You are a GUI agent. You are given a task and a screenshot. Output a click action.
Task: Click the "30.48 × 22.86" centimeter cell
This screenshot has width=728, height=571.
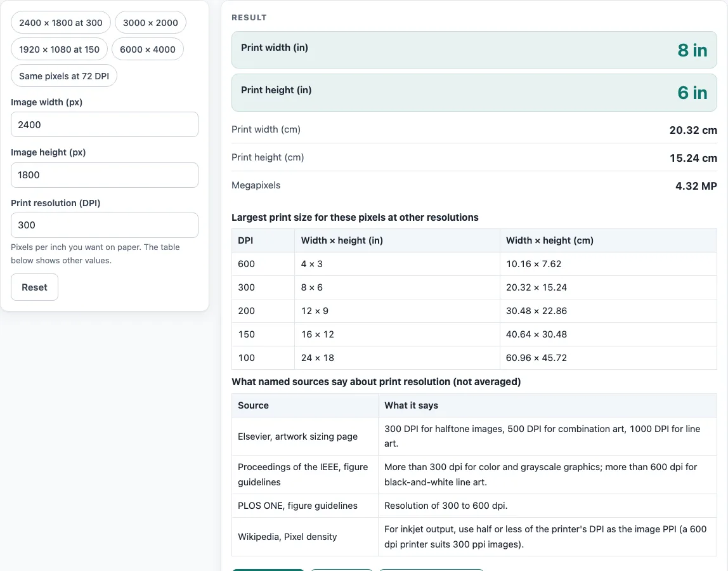pos(608,311)
